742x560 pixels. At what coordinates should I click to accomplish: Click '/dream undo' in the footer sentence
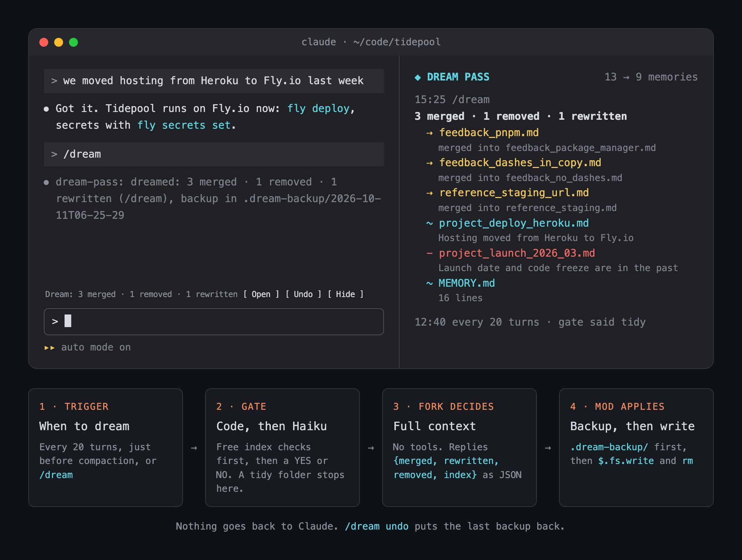tap(377, 527)
